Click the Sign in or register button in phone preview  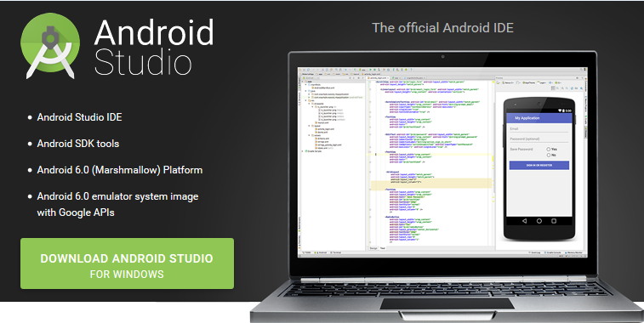539,166
